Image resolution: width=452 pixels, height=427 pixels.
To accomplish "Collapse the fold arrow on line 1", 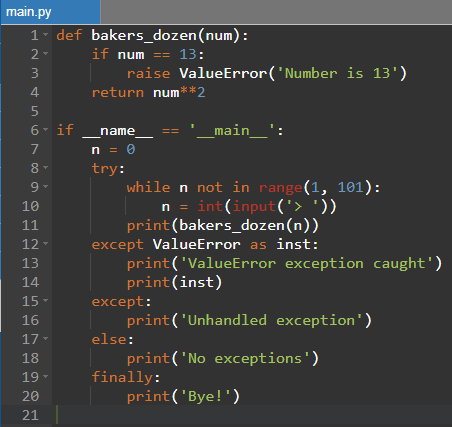I will [x=45, y=34].
